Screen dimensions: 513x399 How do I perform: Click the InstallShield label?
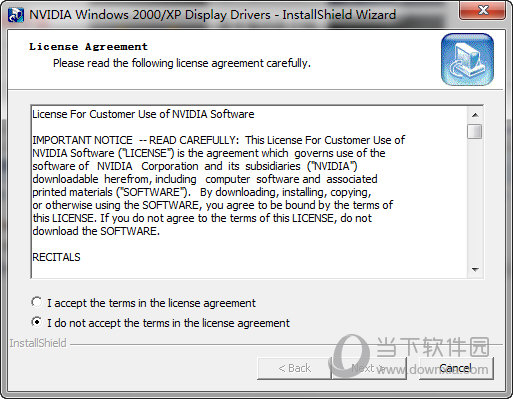coord(38,343)
